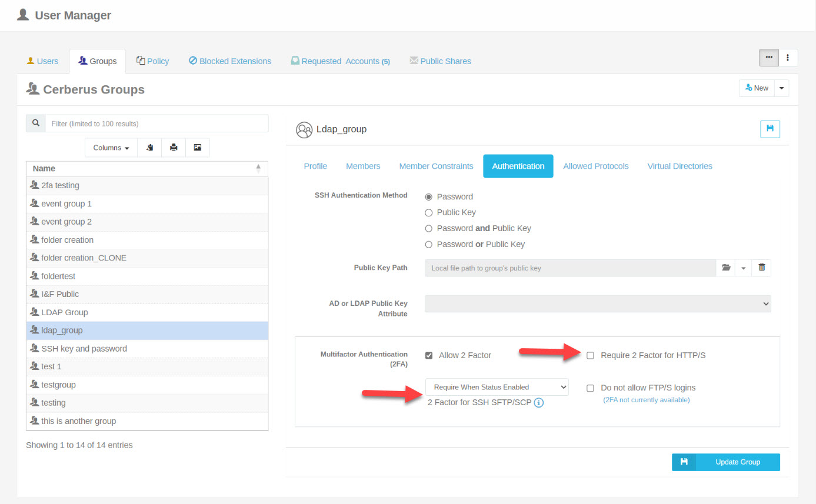Click the group icon beside testgroup
This screenshot has width=816, height=504.
point(35,385)
